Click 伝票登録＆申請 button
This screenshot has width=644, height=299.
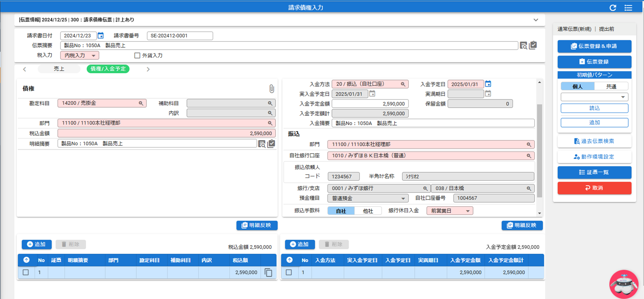click(594, 46)
